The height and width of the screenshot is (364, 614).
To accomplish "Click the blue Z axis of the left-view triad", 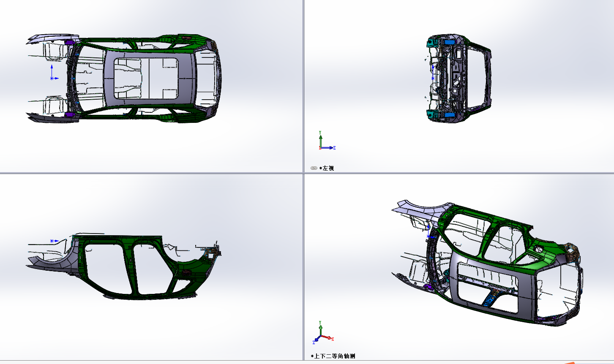I will (x=327, y=148).
